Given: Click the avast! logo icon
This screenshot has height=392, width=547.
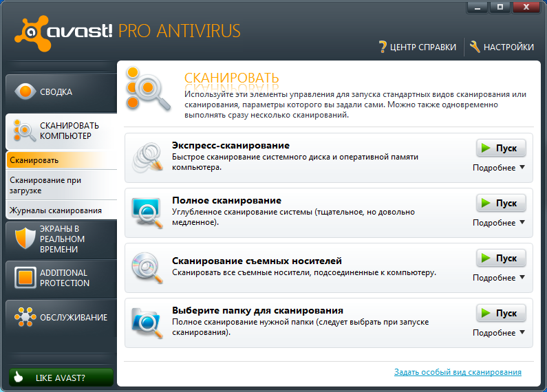Looking at the screenshot, I should [30, 31].
